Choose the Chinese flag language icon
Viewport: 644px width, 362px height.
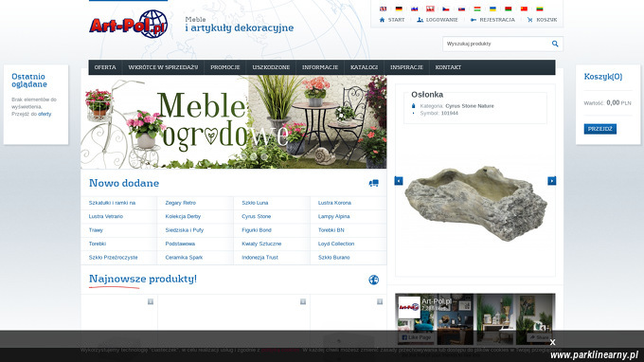524,9
